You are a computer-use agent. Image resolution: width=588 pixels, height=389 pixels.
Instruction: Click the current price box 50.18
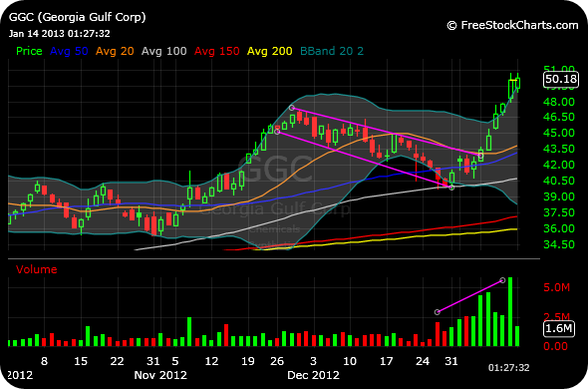point(561,79)
